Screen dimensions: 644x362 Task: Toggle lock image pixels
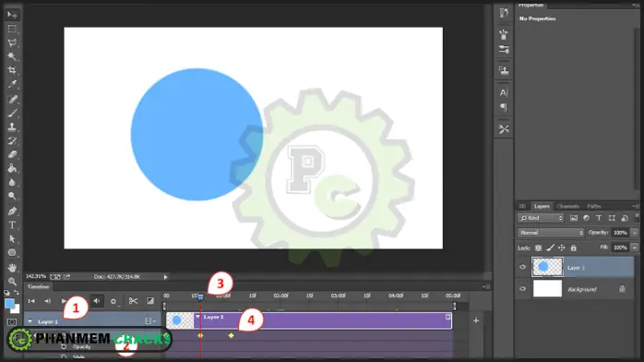551,247
